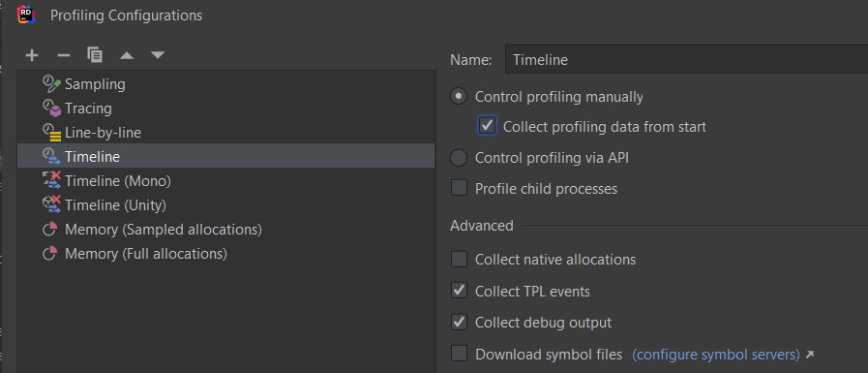Uncheck Collect profiling data from start
Screen dimensions: 868x373
click(487, 126)
